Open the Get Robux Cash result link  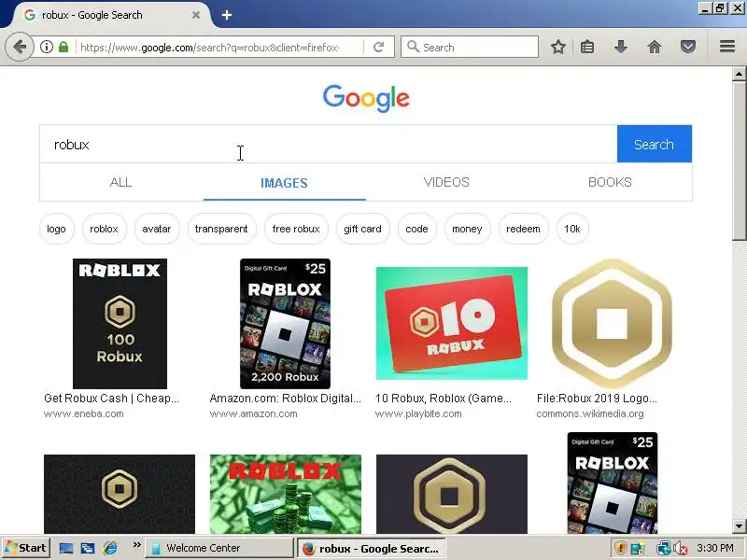[111, 399]
